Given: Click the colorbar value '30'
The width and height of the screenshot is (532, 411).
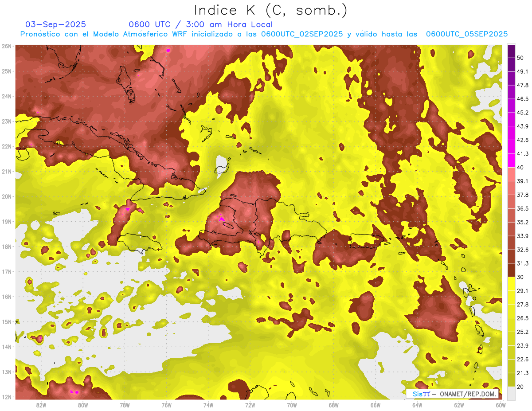Looking at the screenshot, I should 520,277.
